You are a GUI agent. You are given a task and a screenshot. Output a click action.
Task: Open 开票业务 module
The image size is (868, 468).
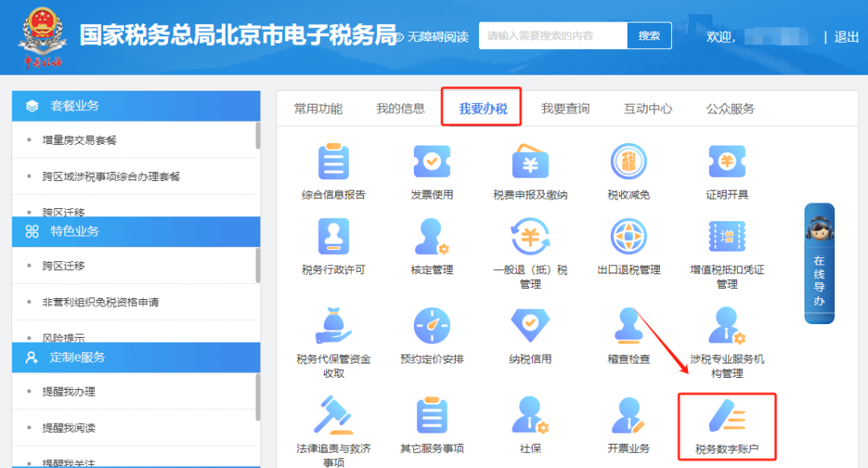tap(628, 415)
